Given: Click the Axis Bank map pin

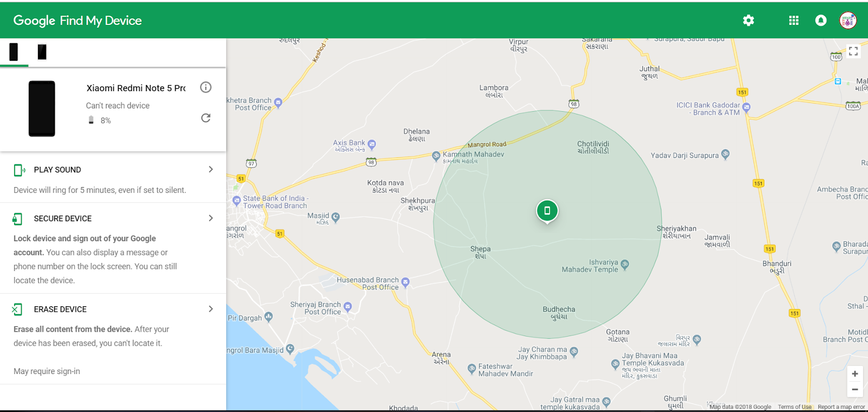Looking at the screenshot, I should pyautogui.click(x=372, y=145).
